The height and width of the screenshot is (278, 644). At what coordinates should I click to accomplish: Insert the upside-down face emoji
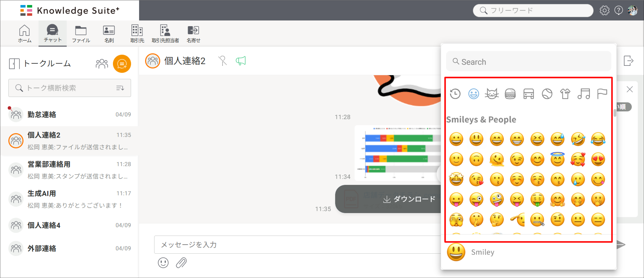(476, 159)
